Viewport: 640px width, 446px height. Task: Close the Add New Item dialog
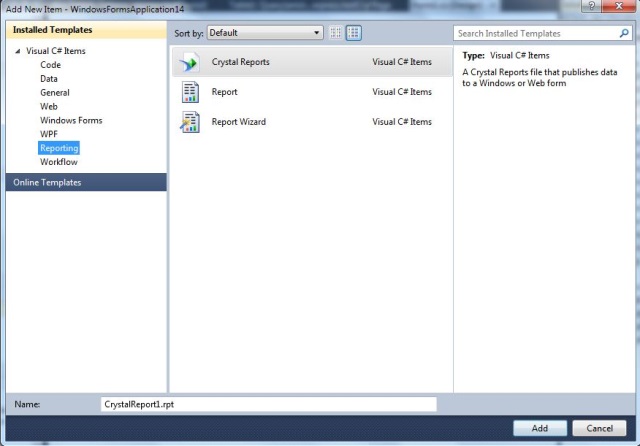(x=618, y=6)
